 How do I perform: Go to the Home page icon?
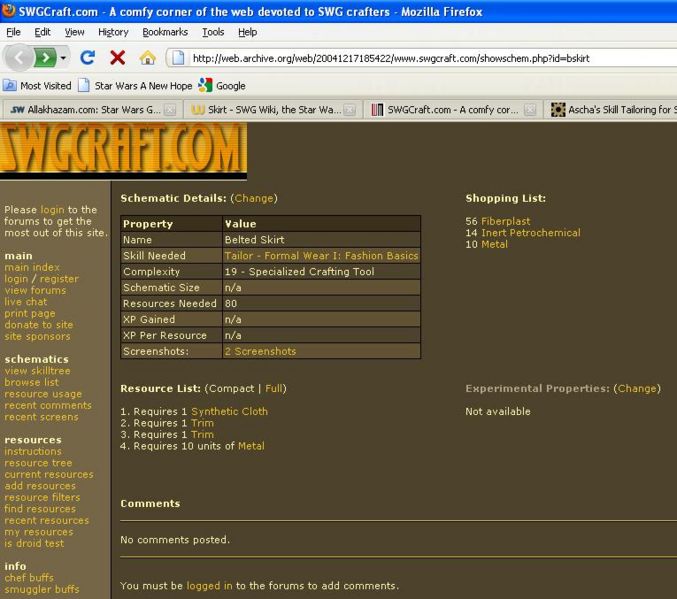pos(147,58)
